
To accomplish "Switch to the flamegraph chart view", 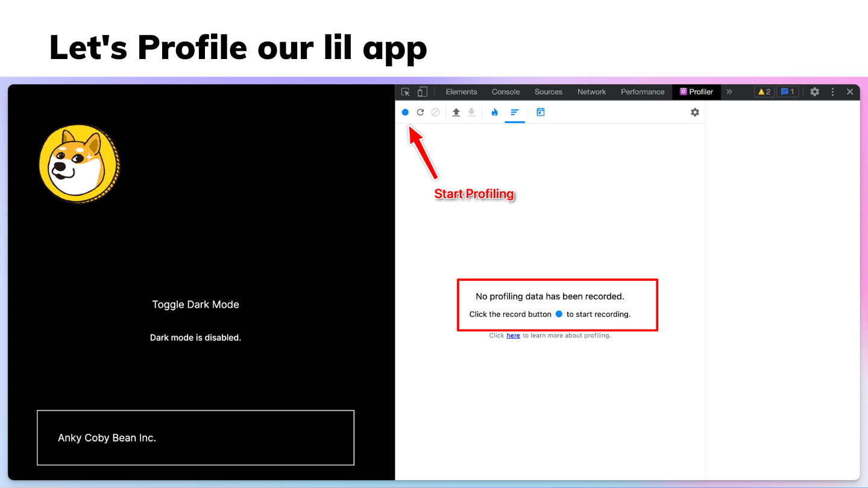I will [x=495, y=112].
